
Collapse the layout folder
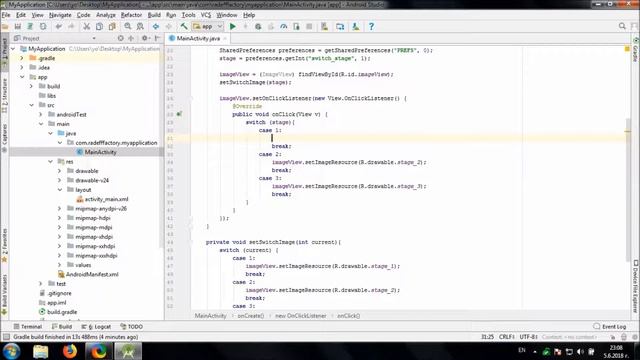point(60,190)
